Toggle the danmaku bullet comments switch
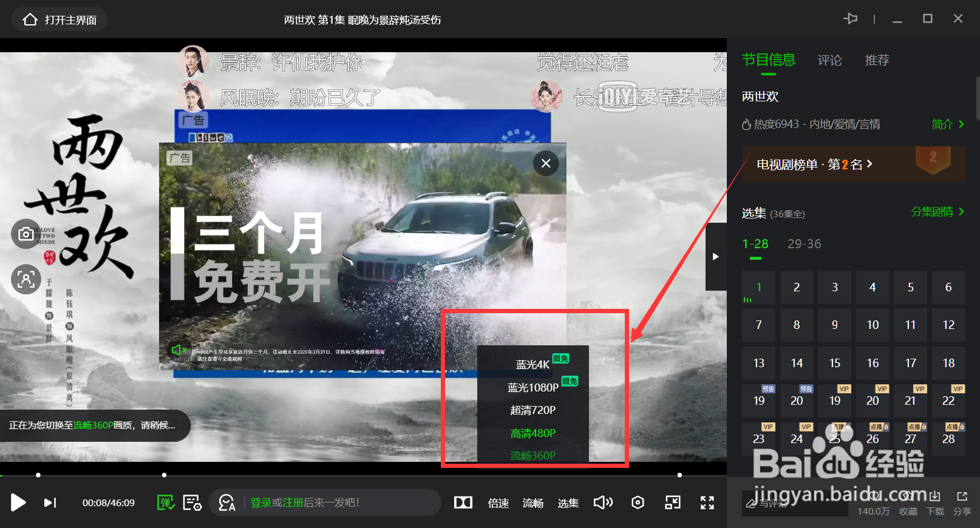The height and width of the screenshot is (528, 980). (x=166, y=503)
